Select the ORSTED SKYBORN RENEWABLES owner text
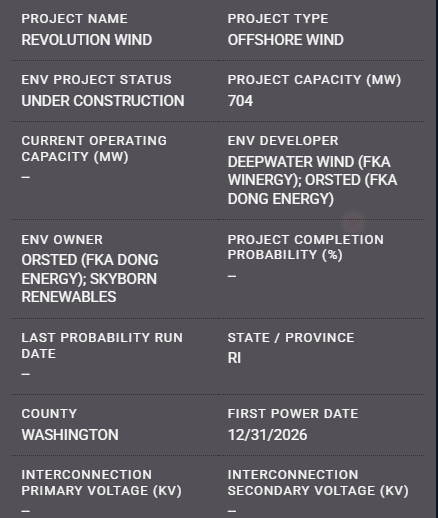Viewport: 438px width, 518px height. point(90,278)
